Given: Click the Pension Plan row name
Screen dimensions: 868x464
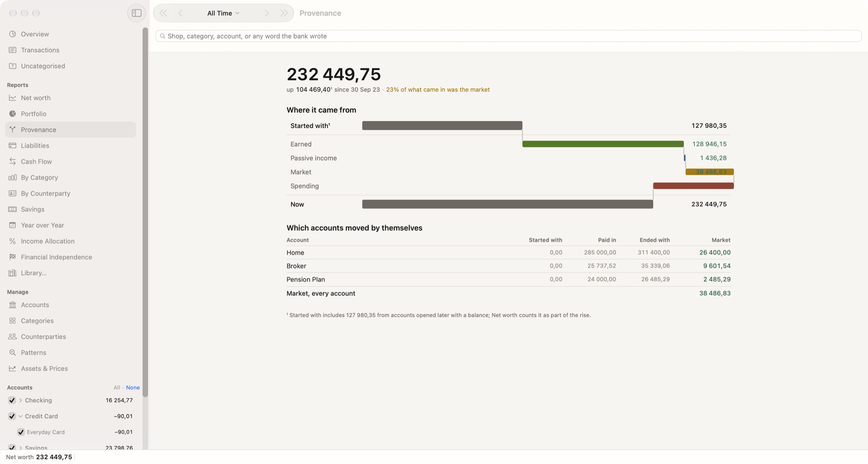Looking at the screenshot, I should [305, 280].
